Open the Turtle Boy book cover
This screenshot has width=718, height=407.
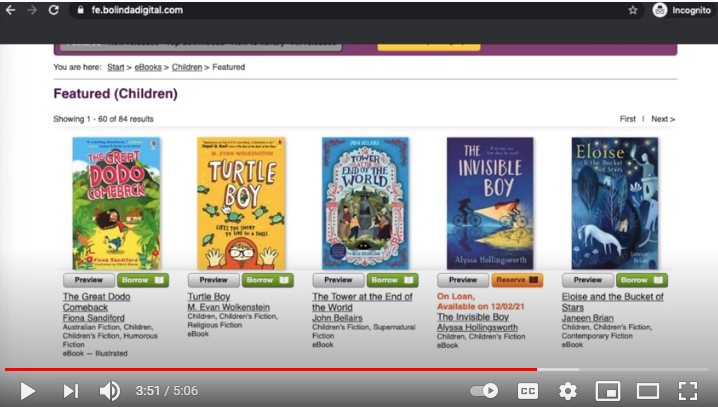(x=241, y=203)
